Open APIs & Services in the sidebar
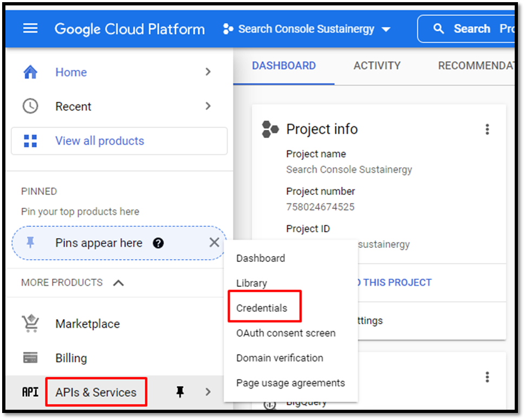 click(96, 392)
